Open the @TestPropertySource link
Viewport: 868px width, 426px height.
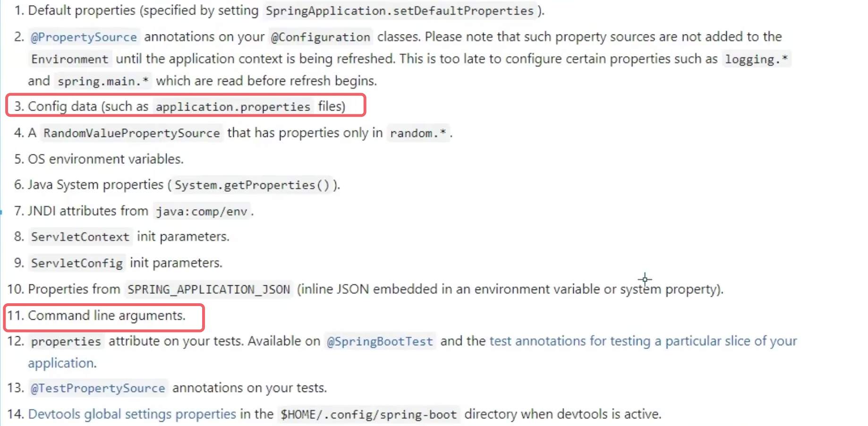(x=98, y=388)
